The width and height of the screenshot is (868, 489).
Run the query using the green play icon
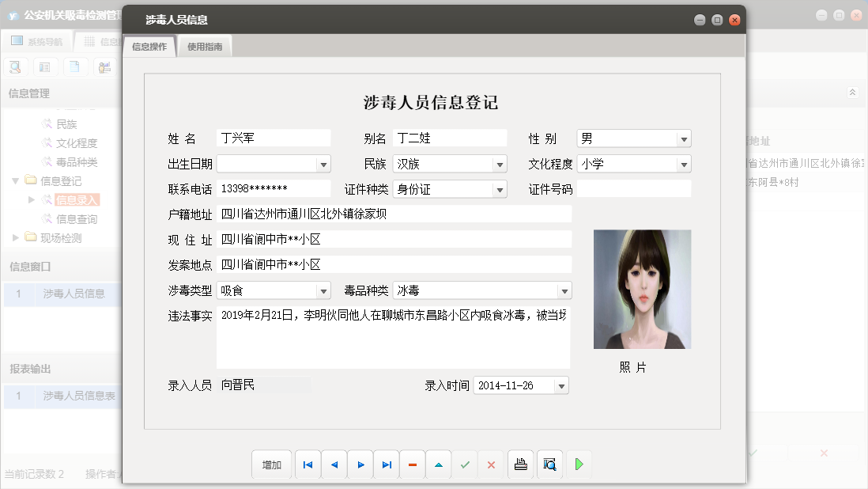tap(579, 464)
